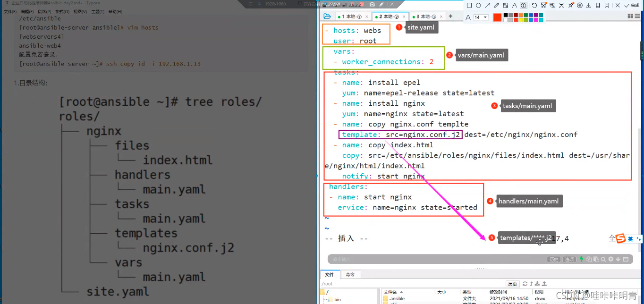Pin the screenshot to screen
The height and width of the screenshot is (304, 644).
tap(571, 6)
